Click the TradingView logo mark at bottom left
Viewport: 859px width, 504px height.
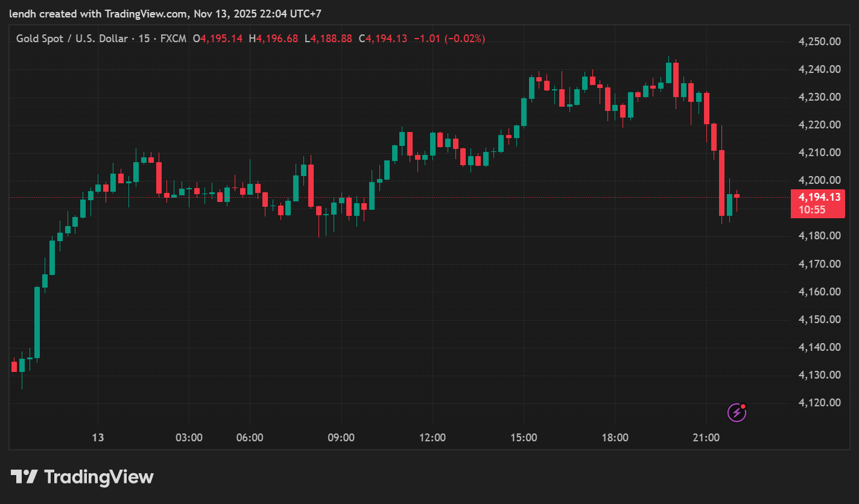[25, 477]
